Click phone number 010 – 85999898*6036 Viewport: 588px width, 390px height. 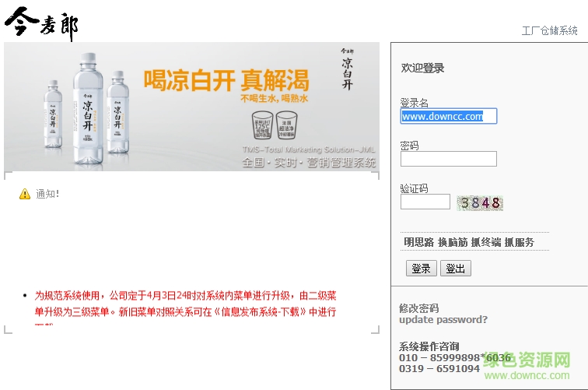[x=455, y=358]
